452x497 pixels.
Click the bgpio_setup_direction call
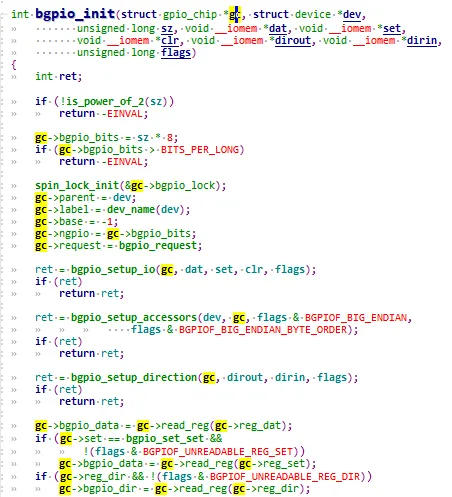(x=134, y=378)
